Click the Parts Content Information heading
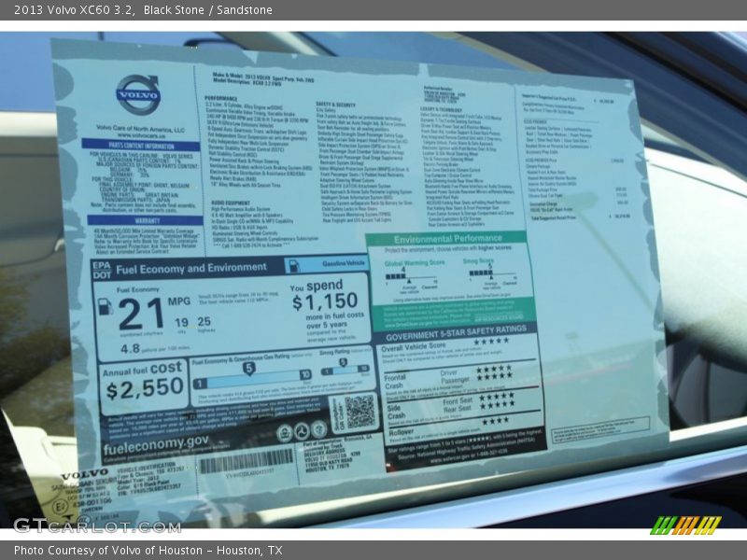 click(140, 146)
